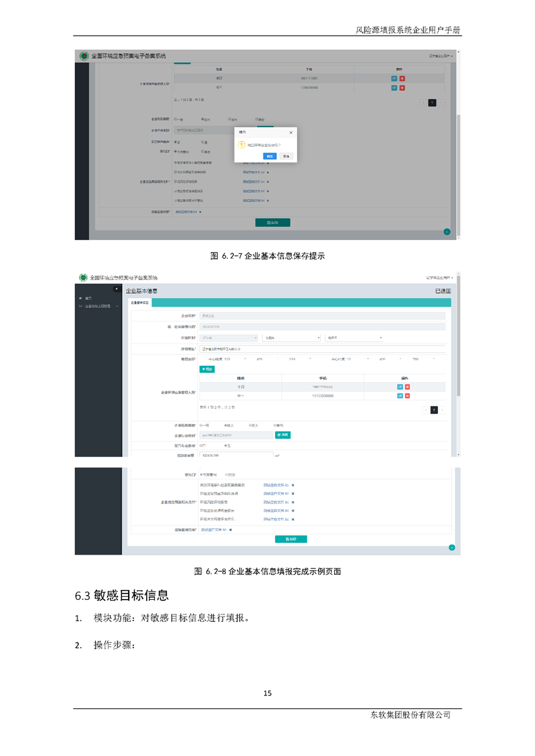The height and width of the screenshot is (756, 535).
Task: Select 其他 risk level radio in Figure 6.2-7
Action: click(x=257, y=119)
